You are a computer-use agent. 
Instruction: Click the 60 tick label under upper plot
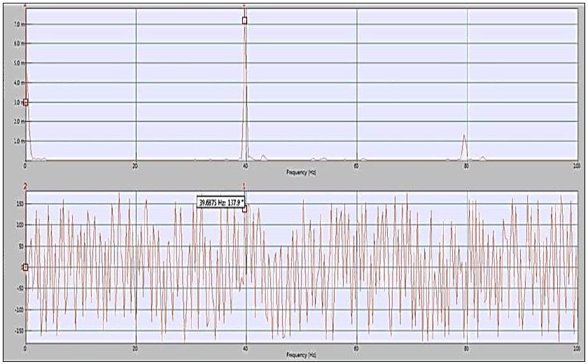356,166
